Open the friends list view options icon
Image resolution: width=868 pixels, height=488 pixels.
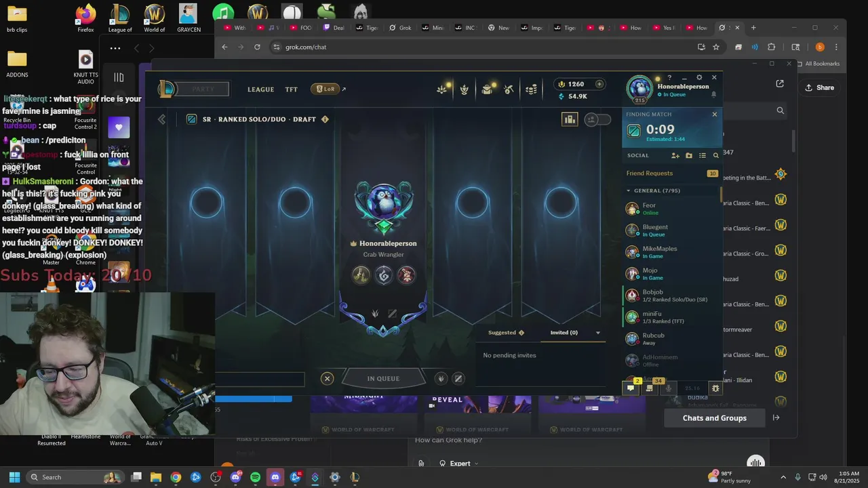coord(703,155)
